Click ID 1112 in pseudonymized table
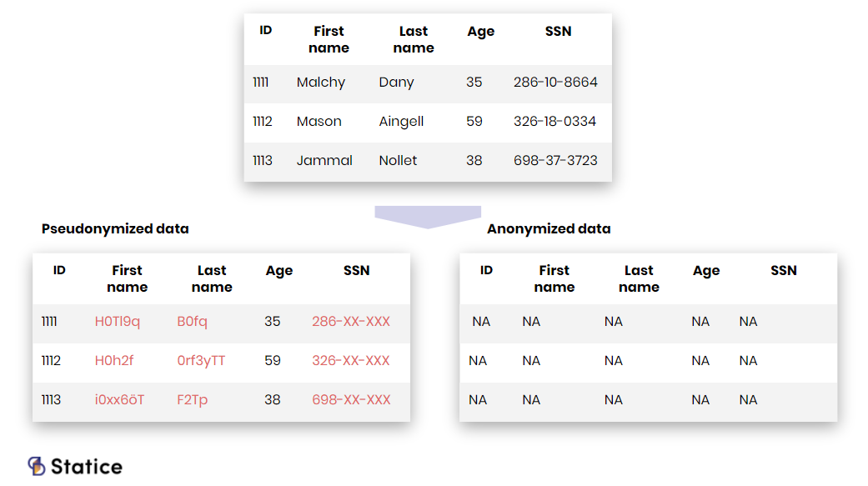 pyautogui.click(x=51, y=361)
